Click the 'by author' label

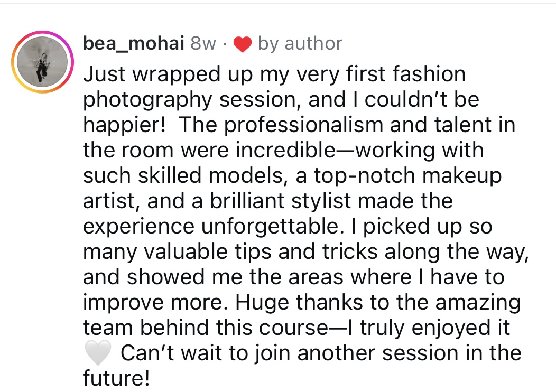point(300,44)
